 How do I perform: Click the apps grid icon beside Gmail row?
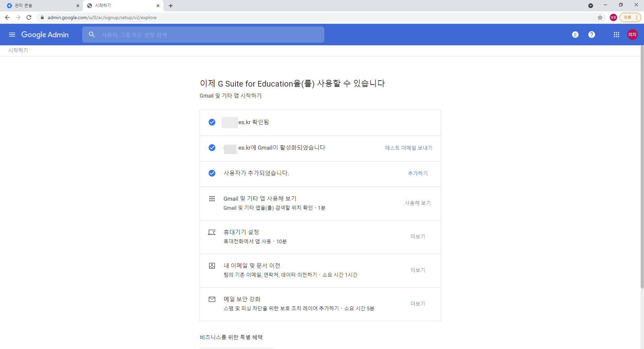click(x=212, y=199)
